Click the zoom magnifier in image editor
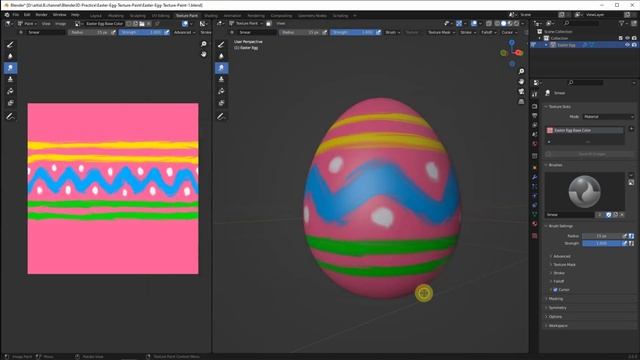 pyautogui.click(x=204, y=44)
